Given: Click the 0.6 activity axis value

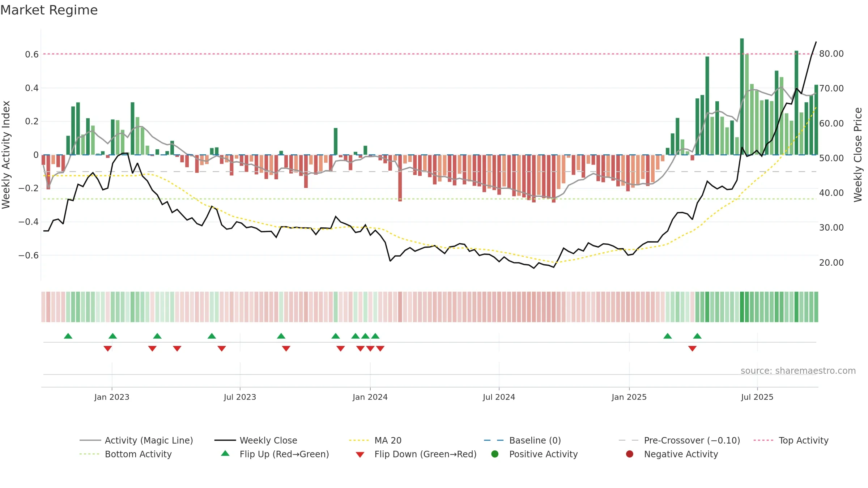Looking at the screenshot, I should tap(32, 54).
